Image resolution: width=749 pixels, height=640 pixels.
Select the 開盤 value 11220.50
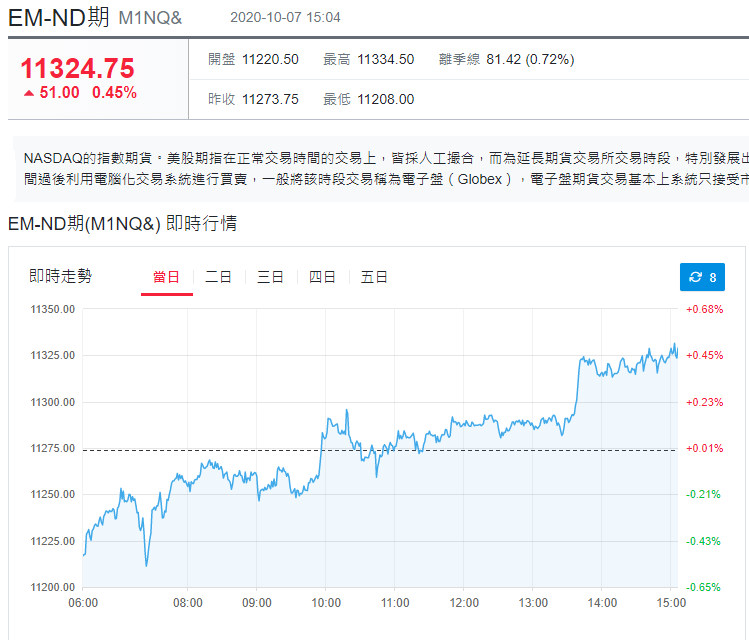pyautogui.click(x=270, y=59)
